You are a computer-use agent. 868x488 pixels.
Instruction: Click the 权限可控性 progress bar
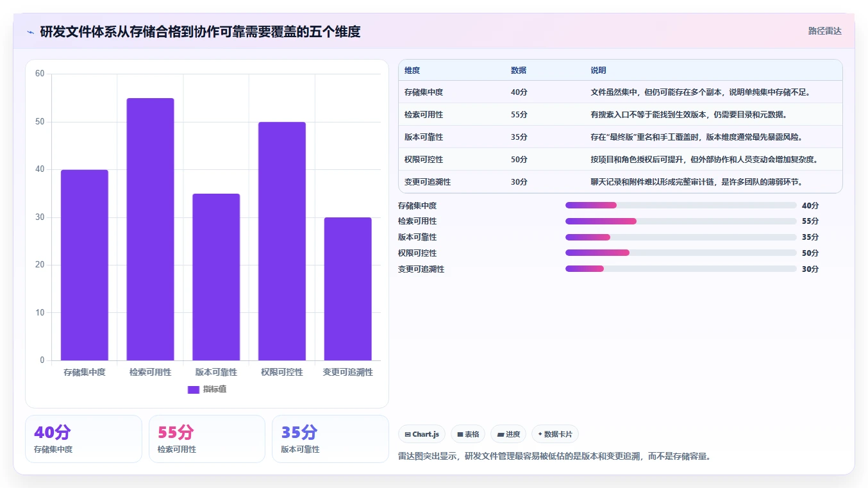coord(681,253)
